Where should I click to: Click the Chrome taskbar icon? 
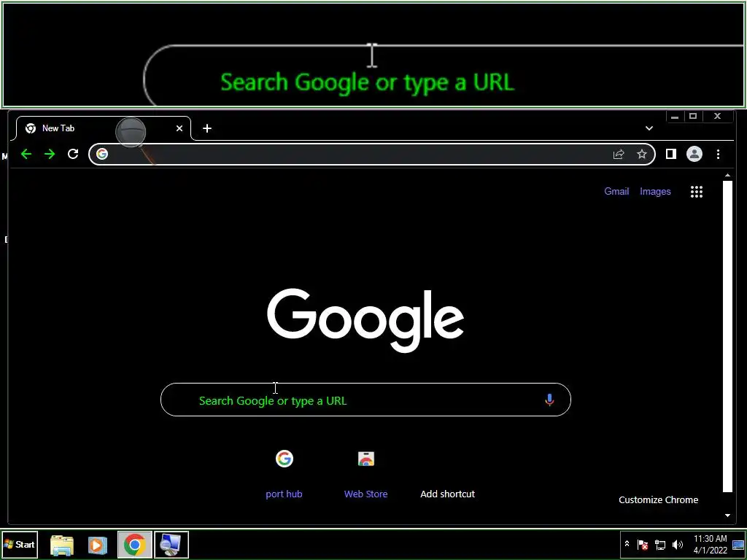click(x=135, y=544)
